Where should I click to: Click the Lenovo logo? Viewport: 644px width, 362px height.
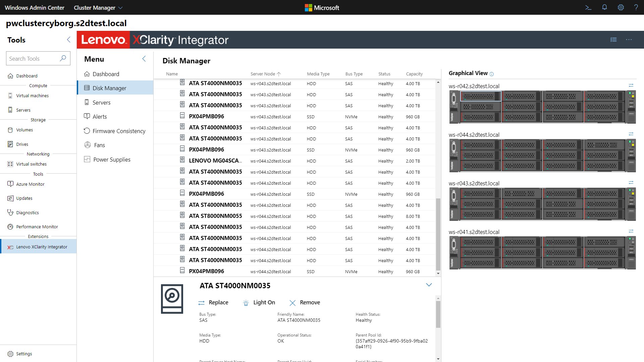pyautogui.click(x=103, y=40)
